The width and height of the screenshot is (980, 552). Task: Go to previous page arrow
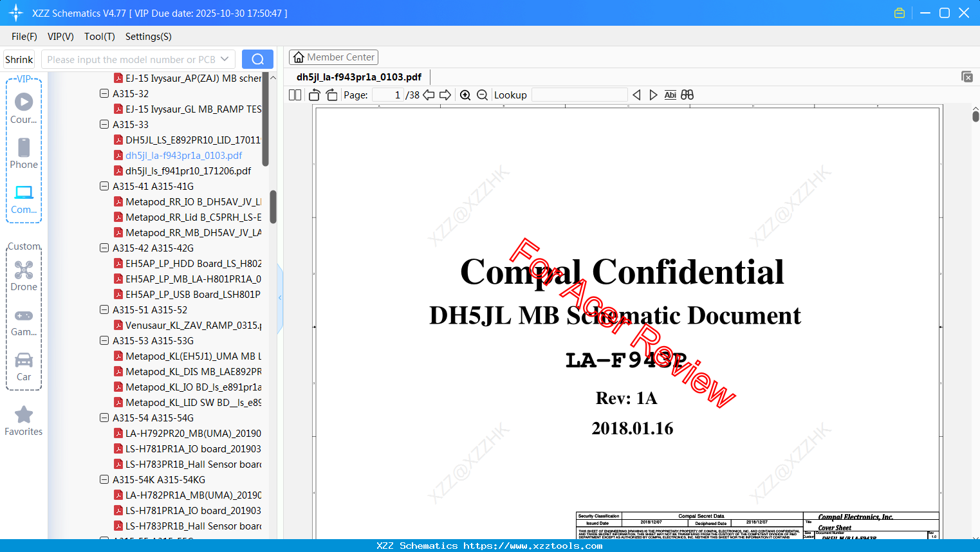coord(429,95)
